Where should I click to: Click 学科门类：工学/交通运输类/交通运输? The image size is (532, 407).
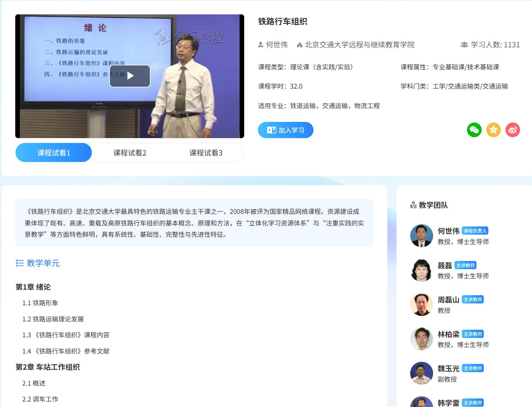point(454,86)
